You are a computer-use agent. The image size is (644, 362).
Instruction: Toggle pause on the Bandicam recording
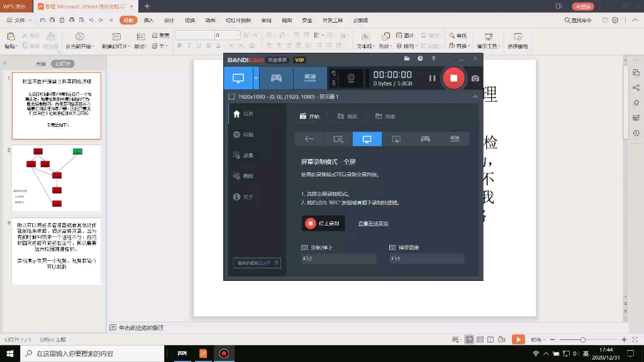click(432, 78)
